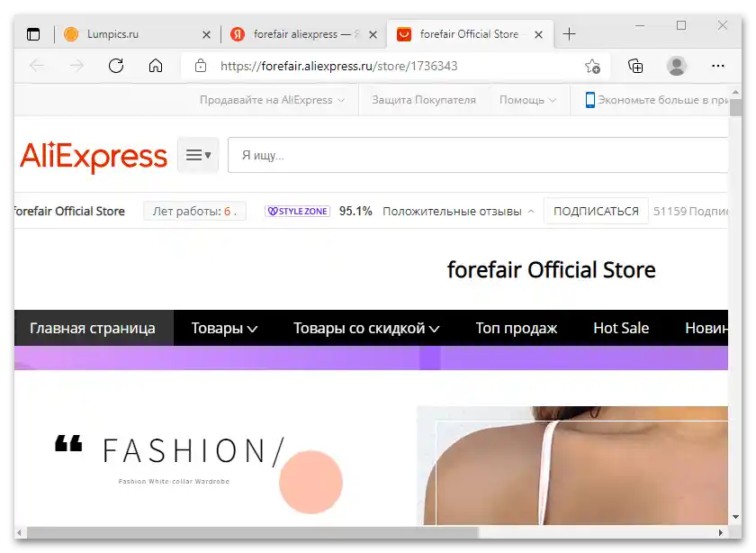Click the Style Zone badge

[298, 212]
